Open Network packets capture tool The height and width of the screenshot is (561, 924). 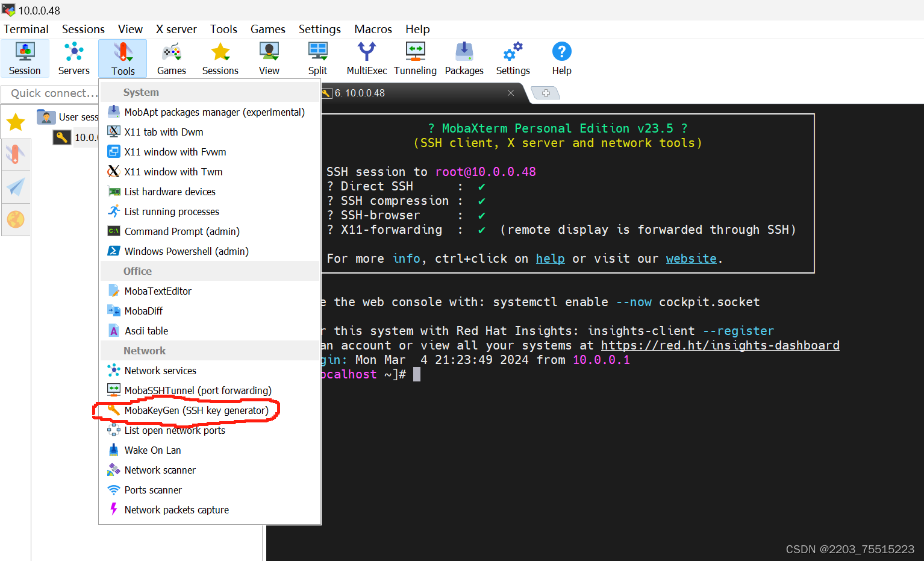(x=176, y=509)
